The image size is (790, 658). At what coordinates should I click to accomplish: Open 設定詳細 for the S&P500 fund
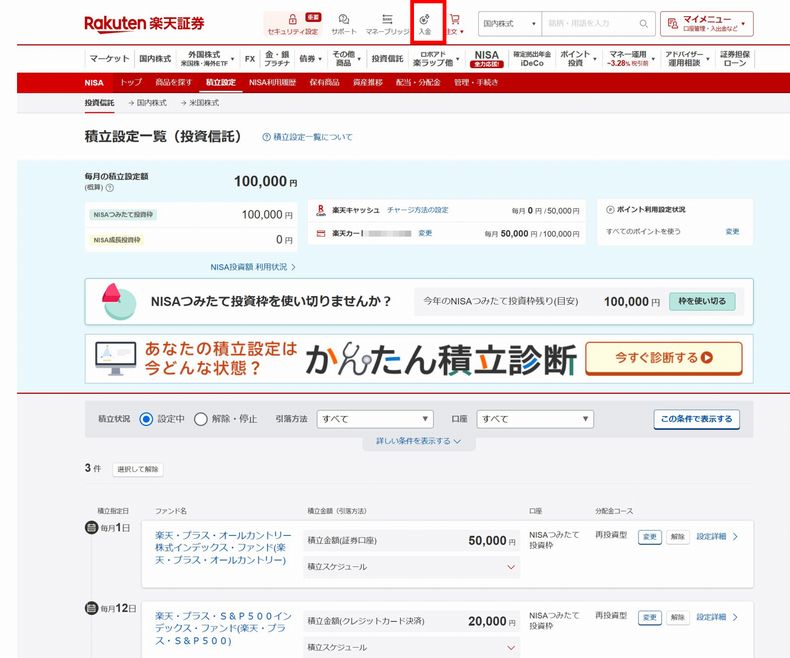[x=717, y=617]
